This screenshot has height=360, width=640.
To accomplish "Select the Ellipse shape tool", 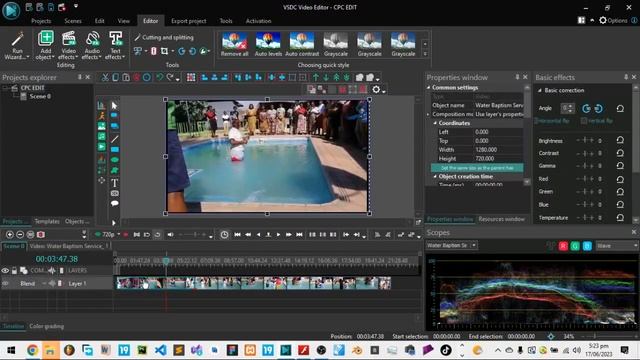I will 115,160.
